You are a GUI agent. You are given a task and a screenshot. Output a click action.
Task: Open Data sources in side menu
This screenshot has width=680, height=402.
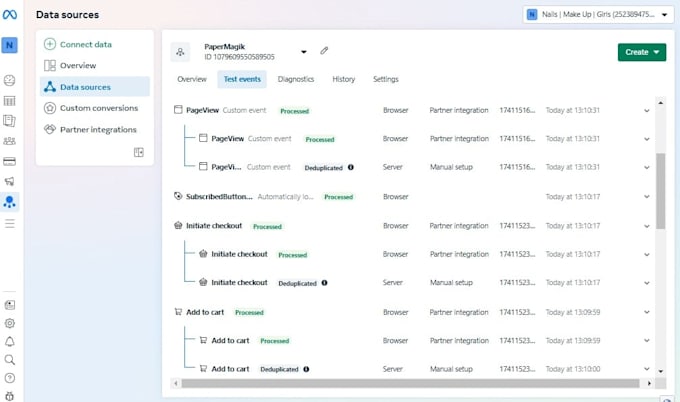(x=95, y=87)
